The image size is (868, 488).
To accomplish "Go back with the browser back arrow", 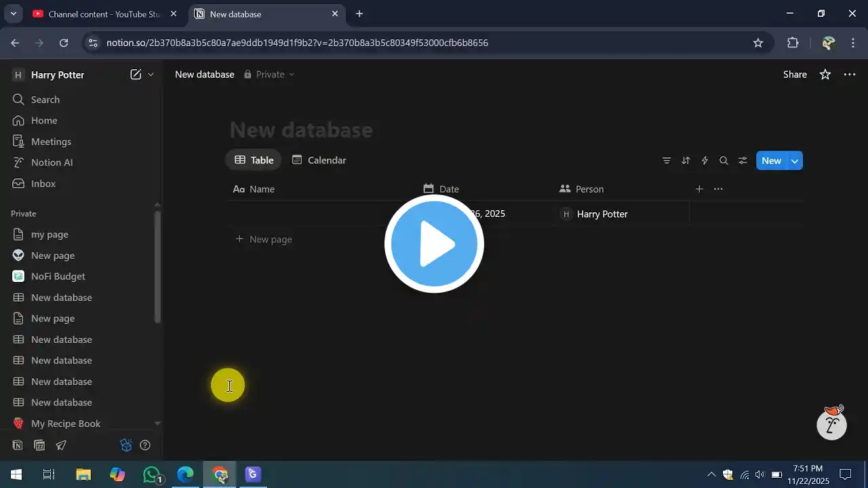I will 15,43.
